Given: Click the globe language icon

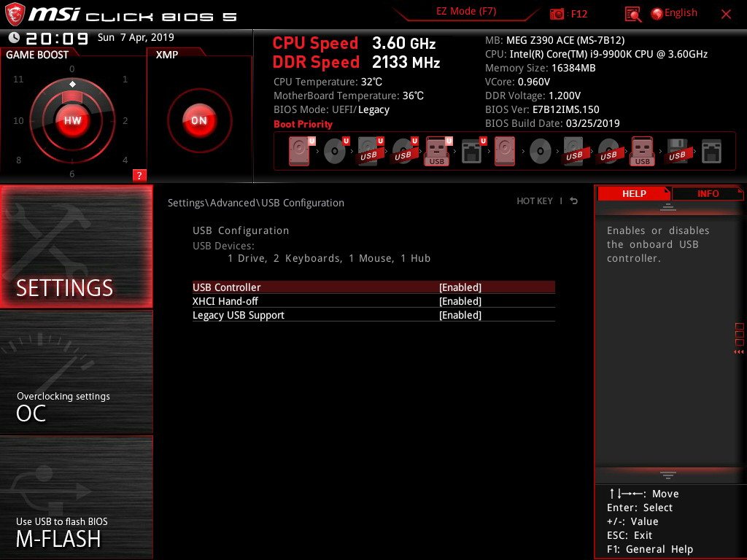Looking at the screenshot, I should 657,14.
